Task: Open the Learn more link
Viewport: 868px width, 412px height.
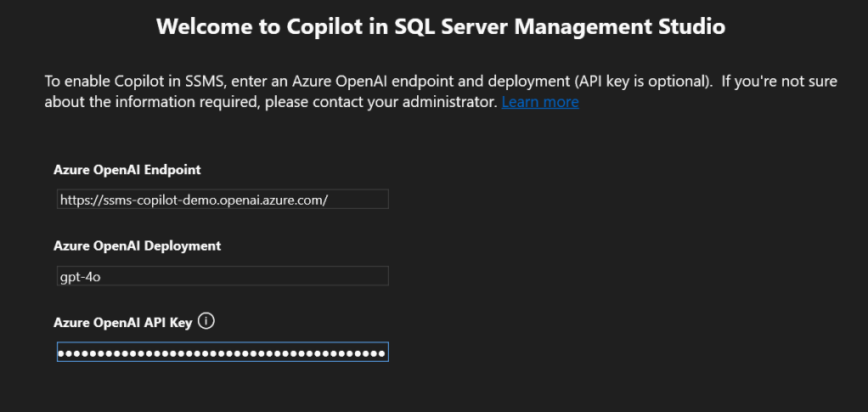Action: coord(540,102)
